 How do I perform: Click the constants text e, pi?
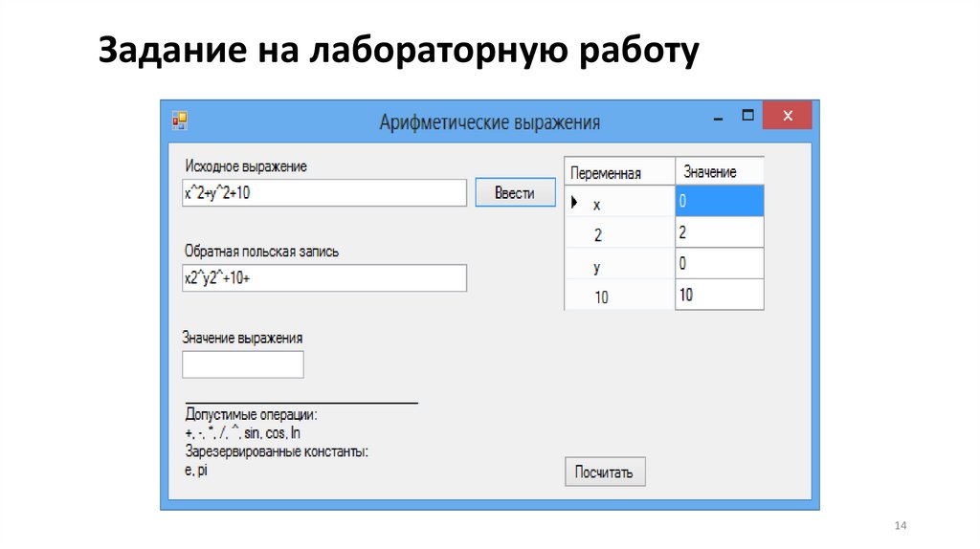195,471
